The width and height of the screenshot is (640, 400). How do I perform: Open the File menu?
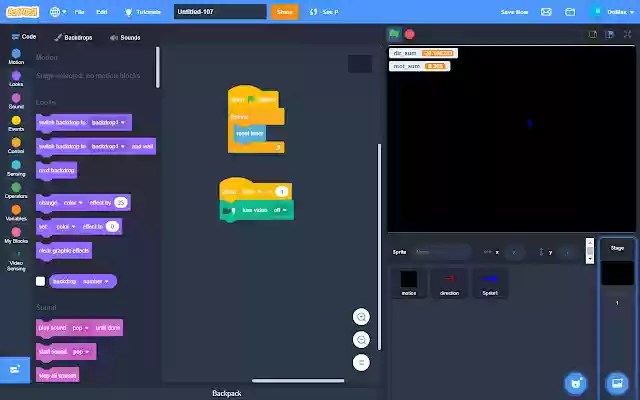click(79, 12)
